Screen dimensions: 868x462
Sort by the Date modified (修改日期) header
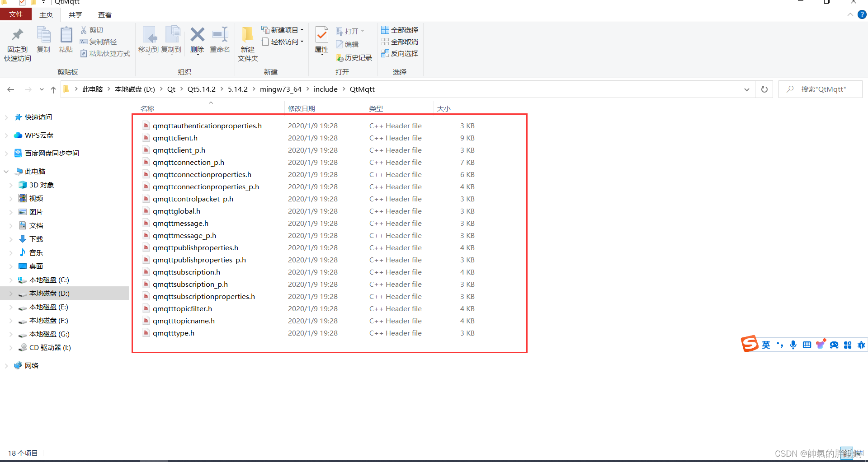(302, 108)
